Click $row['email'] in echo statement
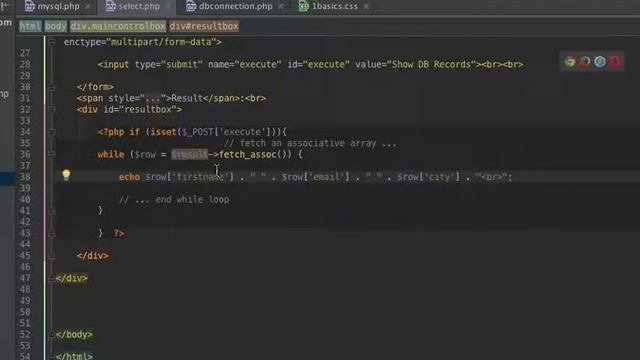The height and width of the screenshot is (360, 640). [x=316, y=177]
